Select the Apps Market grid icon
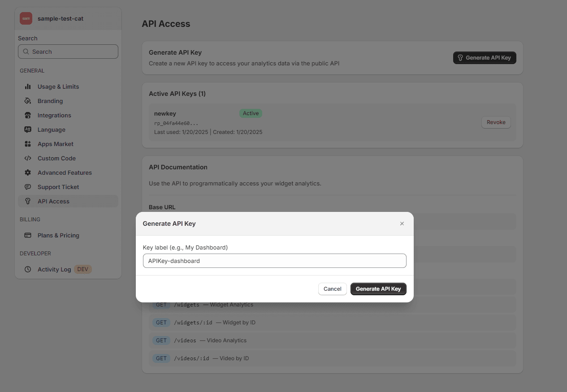Viewport: 567px width, 392px height. click(28, 144)
